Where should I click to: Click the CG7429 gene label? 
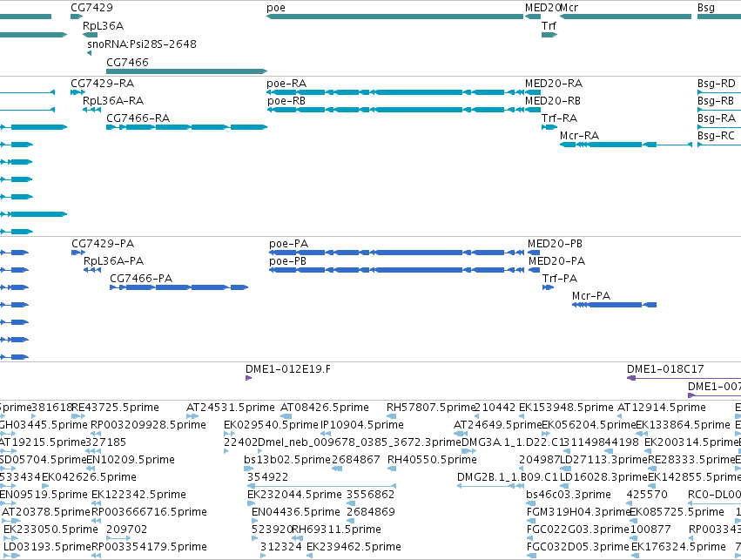coord(91,8)
